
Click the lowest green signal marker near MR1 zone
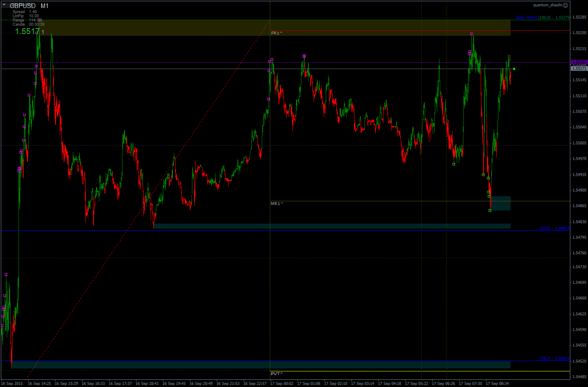[490, 210]
